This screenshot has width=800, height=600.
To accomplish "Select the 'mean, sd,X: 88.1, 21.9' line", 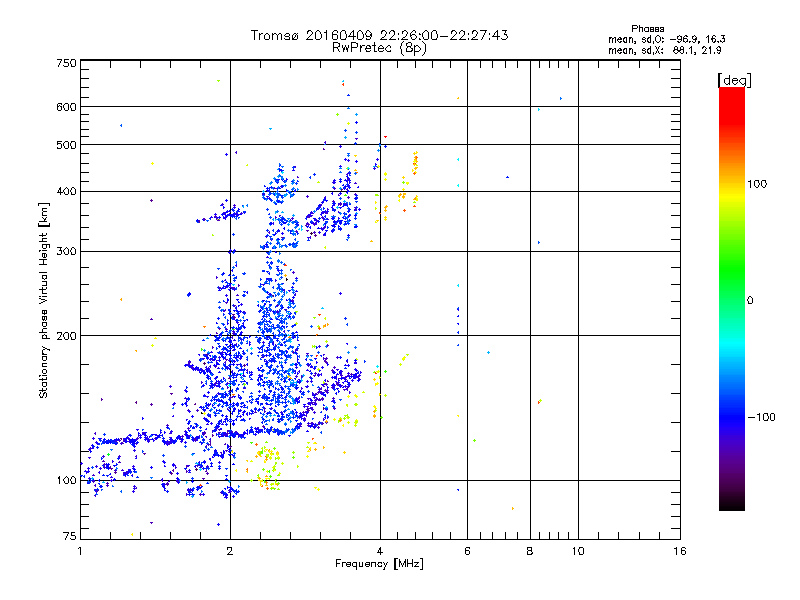I will coord(665,51).
